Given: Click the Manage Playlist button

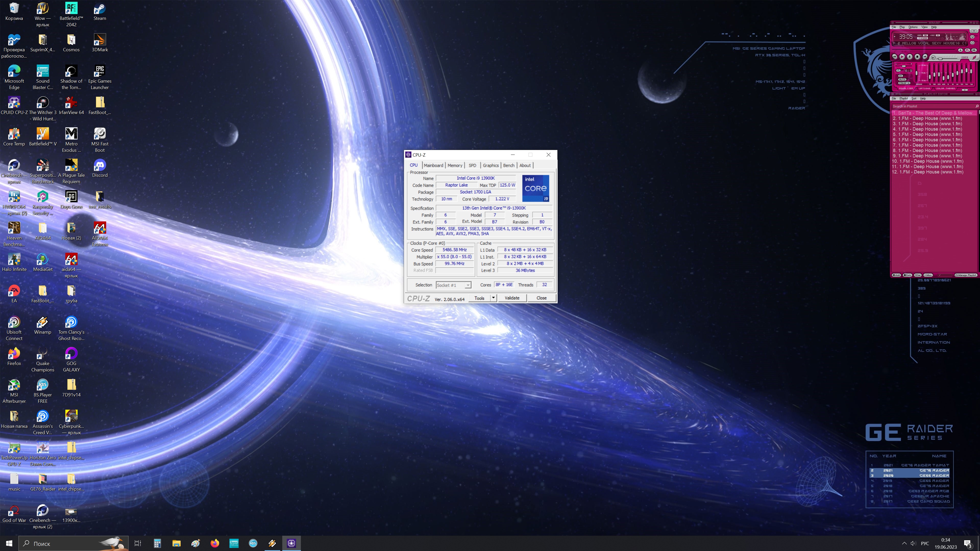Looking at the screenshot, I should pyautogui.click(x=966, y=275).
